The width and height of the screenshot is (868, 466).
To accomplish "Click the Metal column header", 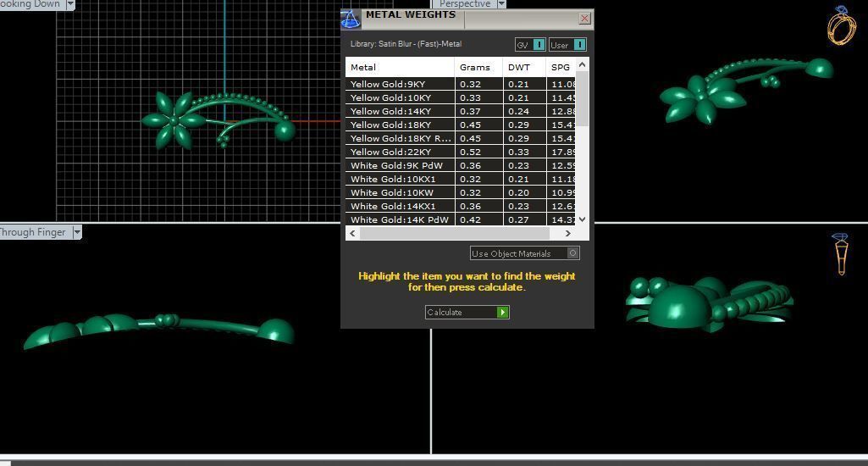I will 400,67.
